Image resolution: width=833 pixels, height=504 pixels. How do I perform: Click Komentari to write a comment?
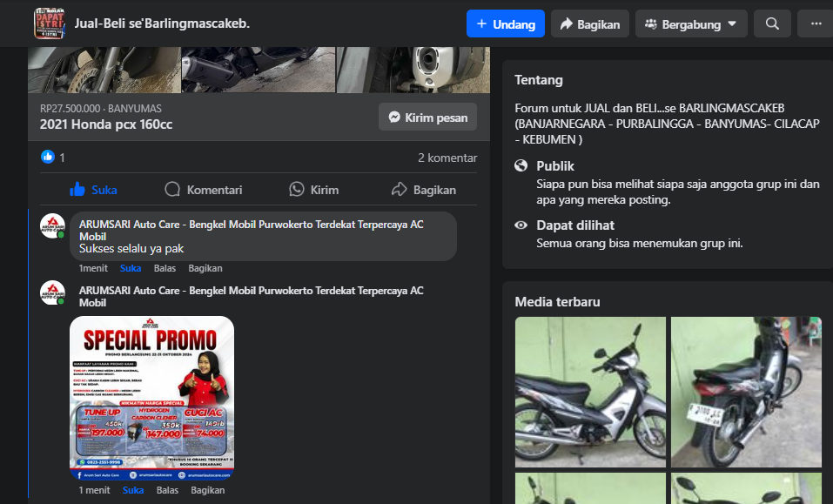[x=204, y=190]
